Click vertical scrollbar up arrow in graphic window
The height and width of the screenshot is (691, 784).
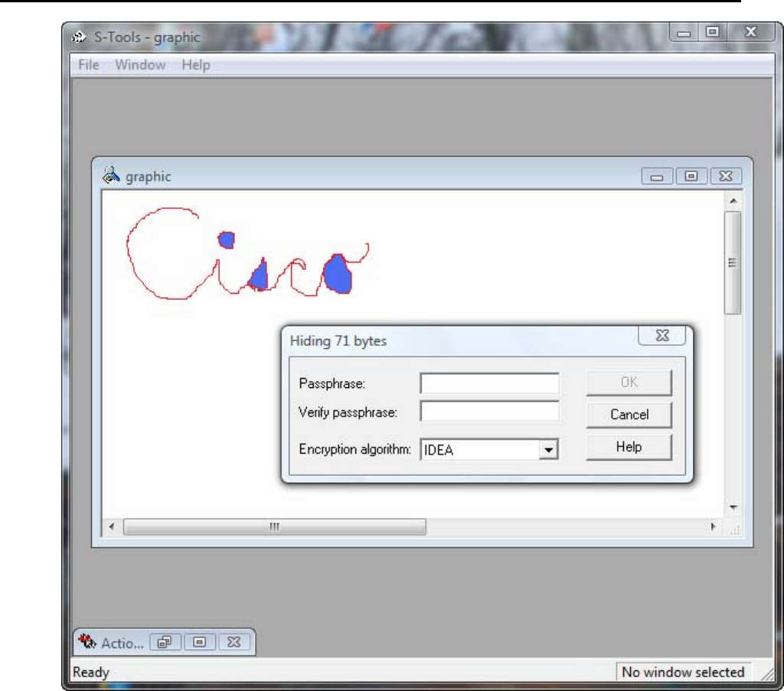pyautogui.click(x=733, y=200)
